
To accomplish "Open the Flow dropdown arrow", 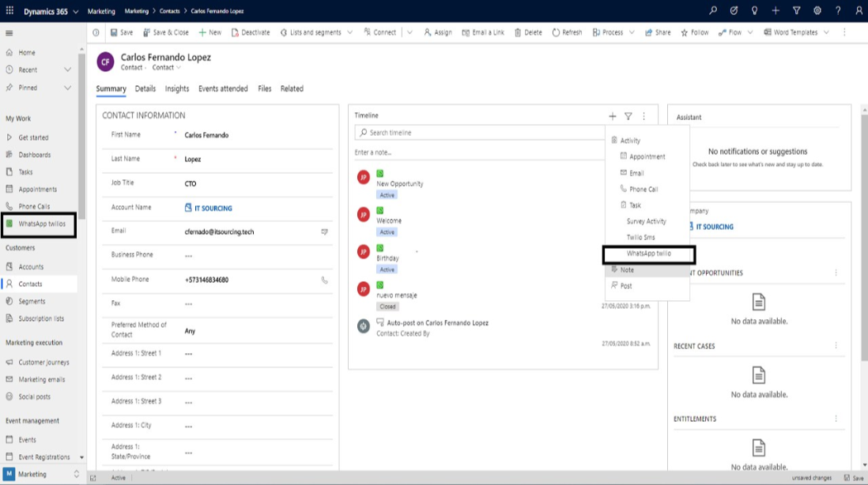I will pyautogui.click(x=750, y=32).
